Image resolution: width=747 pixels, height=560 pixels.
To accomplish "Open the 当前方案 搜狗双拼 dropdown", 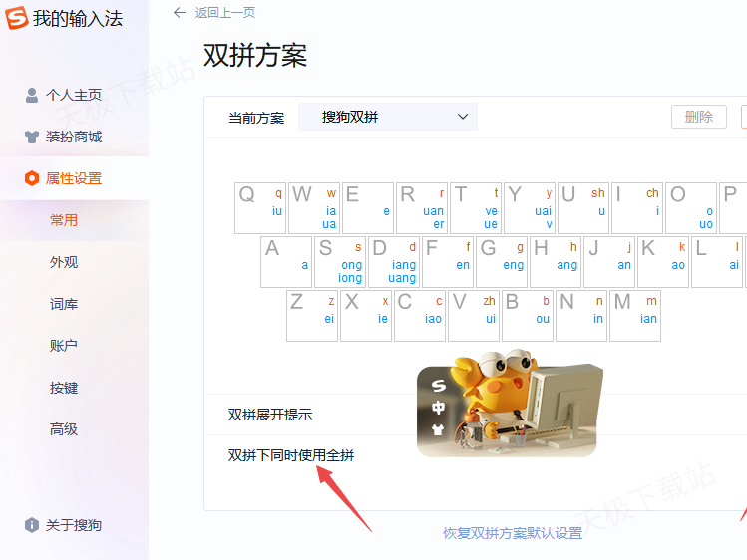I will coord(388,117).
